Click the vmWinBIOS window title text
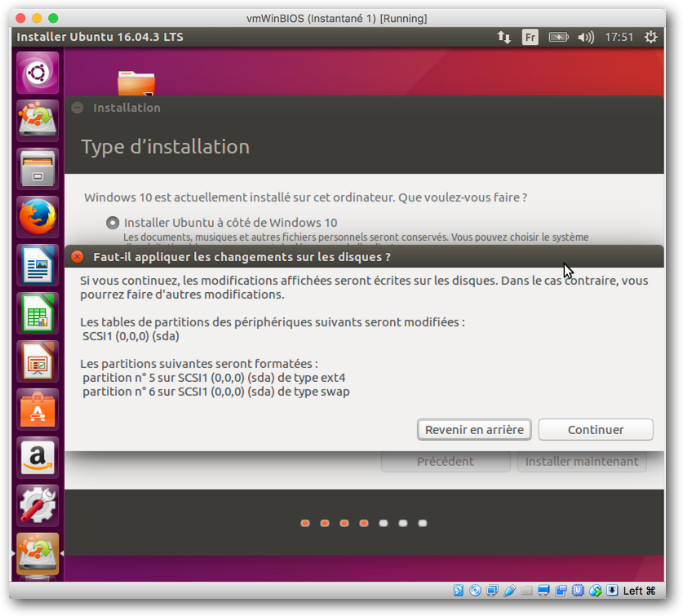Screen dimensions: 683x616 click(337, 18)
